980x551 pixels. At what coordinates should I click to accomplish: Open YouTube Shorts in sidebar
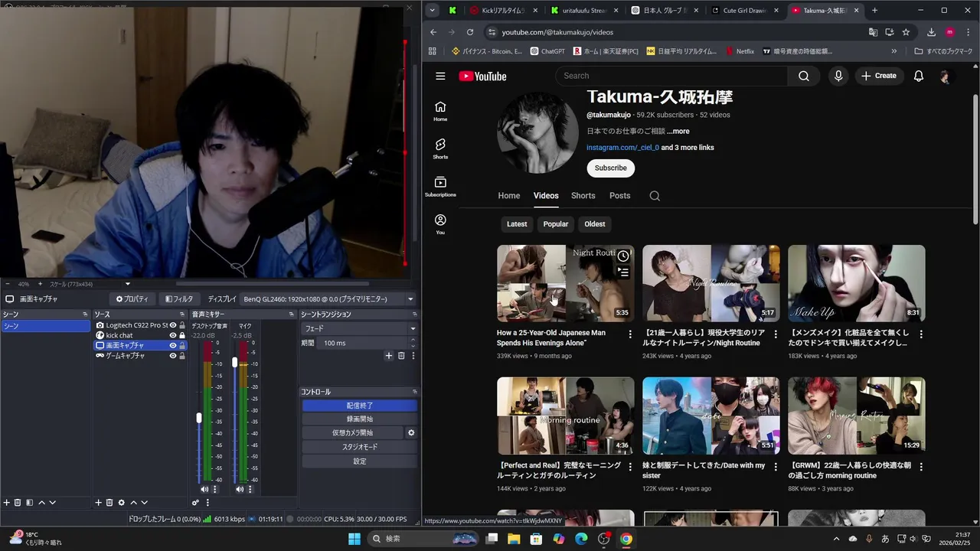[440, 148]
